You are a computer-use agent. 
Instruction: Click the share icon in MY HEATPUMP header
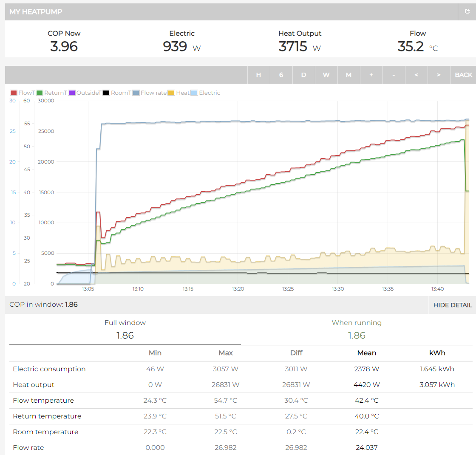pos(467,12)
